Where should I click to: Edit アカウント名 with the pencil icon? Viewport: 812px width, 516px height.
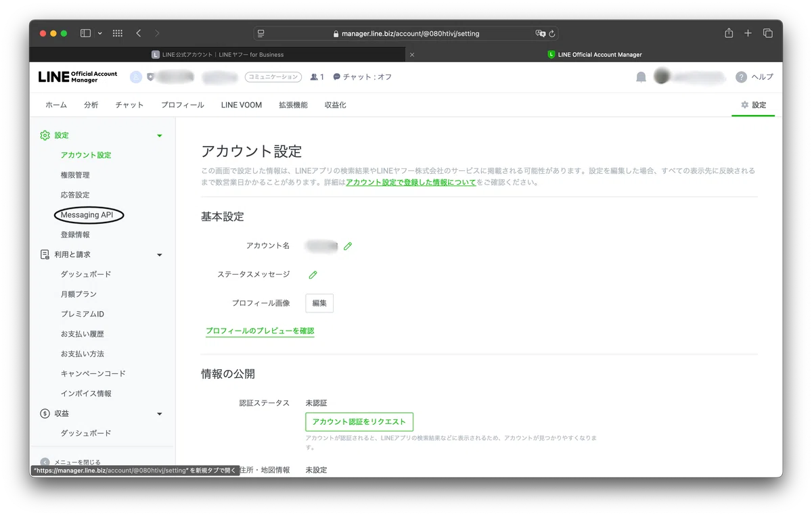[x=348, y=246]
